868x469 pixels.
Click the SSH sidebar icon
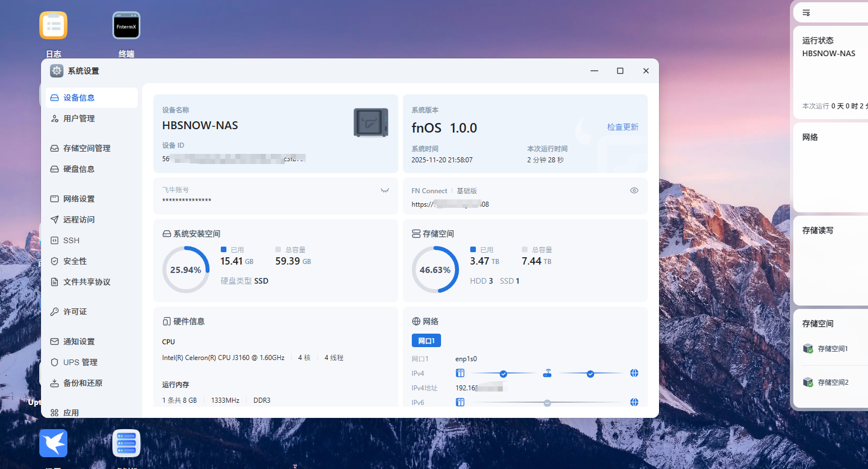coord(54,240)
